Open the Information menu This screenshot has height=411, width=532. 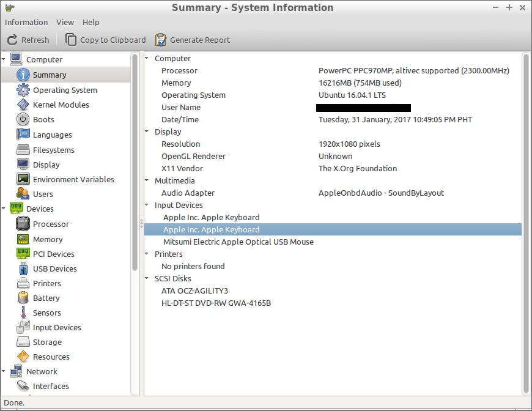pos(26,23)
